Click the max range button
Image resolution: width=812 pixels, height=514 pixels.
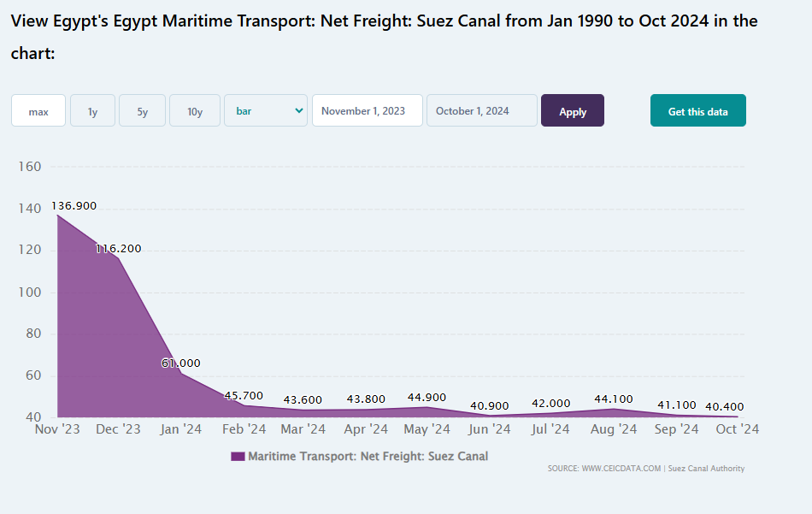pyautogui.click(x=38, y=111)
